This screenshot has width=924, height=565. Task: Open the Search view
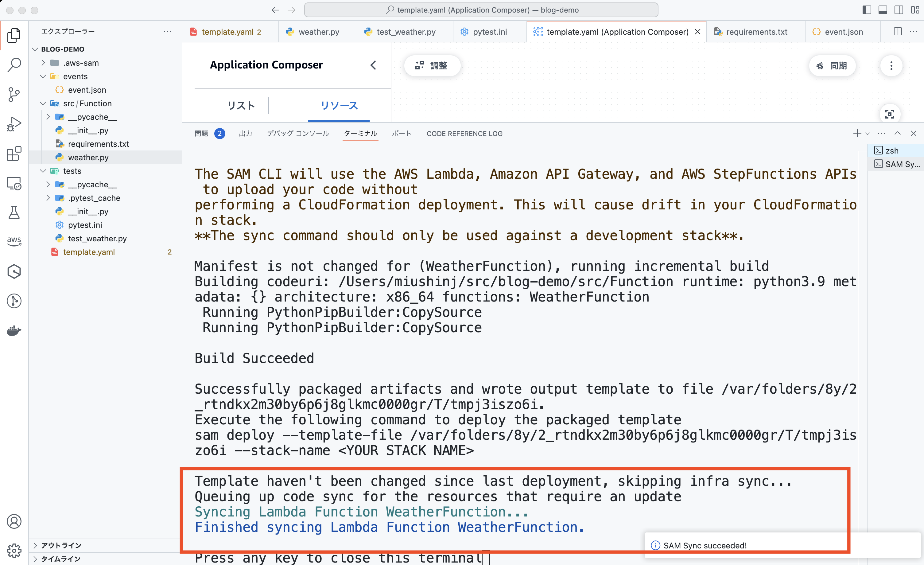click(14, 64)
